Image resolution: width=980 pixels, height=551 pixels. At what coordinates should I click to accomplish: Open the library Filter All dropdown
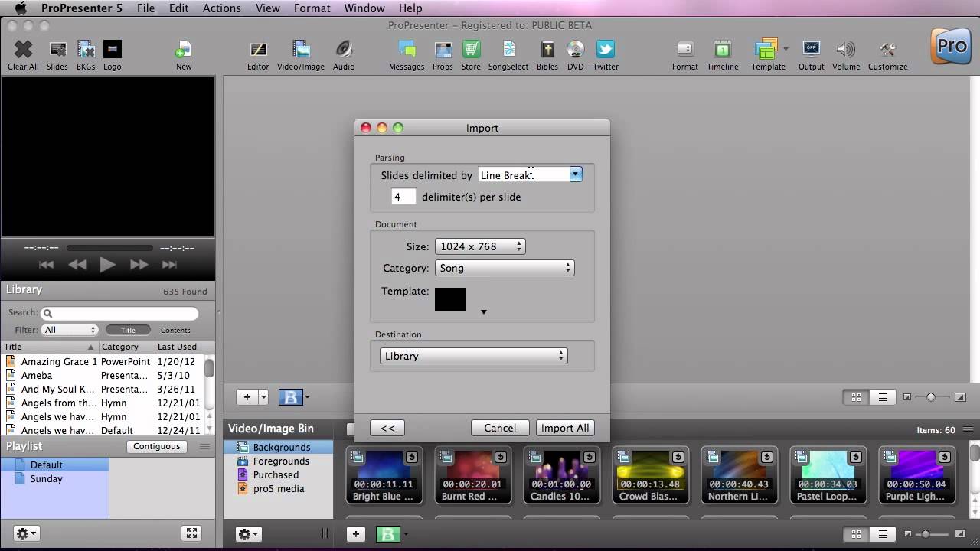coord(70,330)
